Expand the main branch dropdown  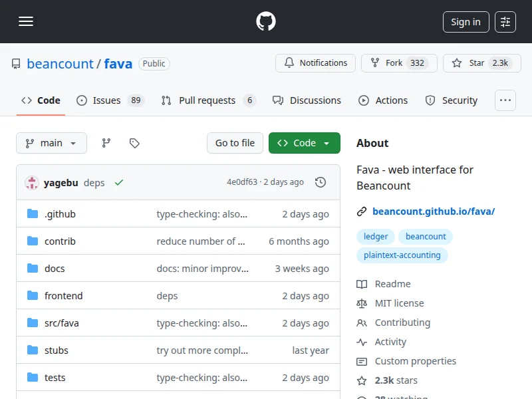tap(51, 143)
